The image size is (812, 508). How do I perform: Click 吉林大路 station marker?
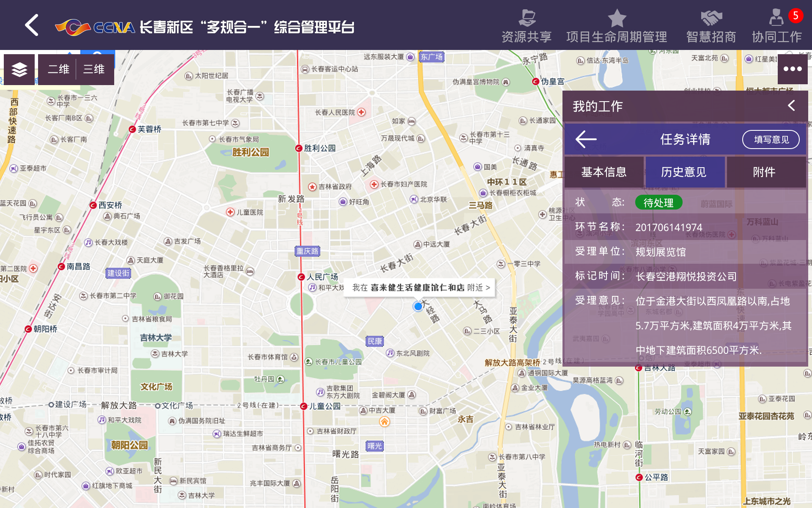tap(639, 368)
